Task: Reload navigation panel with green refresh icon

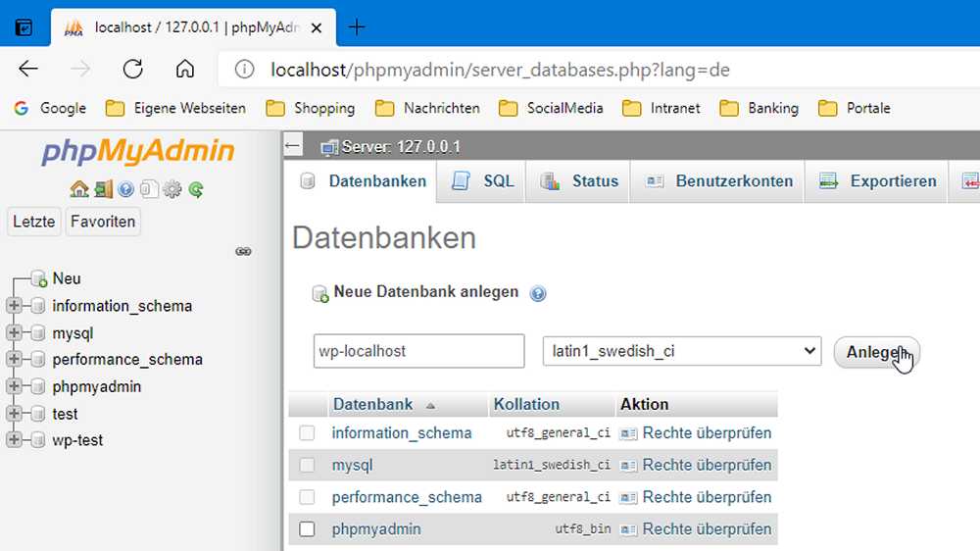Action: (196, 189)
